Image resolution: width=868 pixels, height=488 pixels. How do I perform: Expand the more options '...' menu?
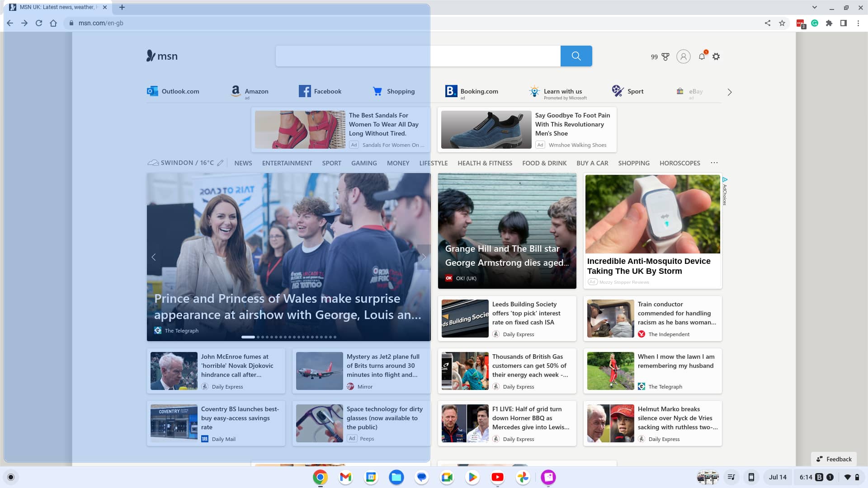coord(714,163)
